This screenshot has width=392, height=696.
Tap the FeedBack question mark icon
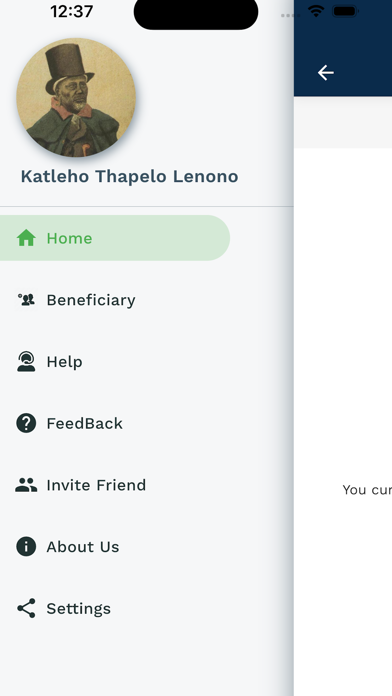[x=26, y=423]
